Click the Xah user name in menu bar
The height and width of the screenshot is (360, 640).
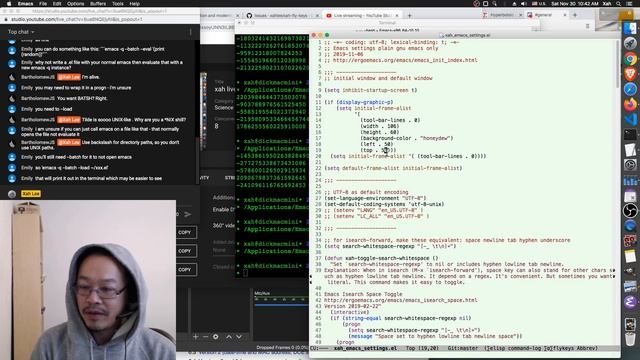[607, 4]
